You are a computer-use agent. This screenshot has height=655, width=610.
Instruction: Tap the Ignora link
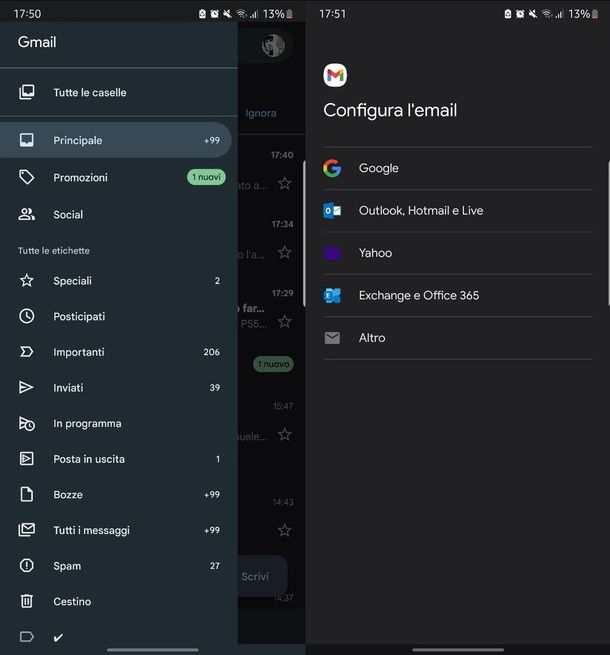261,113
